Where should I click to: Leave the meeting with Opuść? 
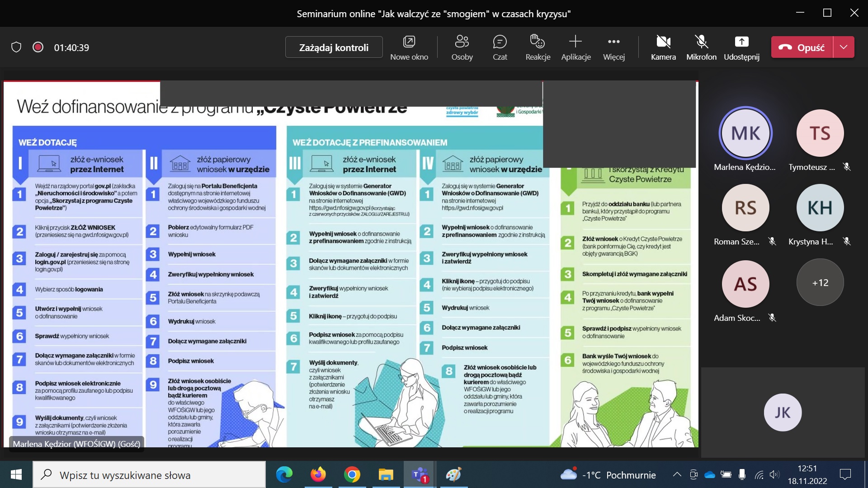[802, 47]
